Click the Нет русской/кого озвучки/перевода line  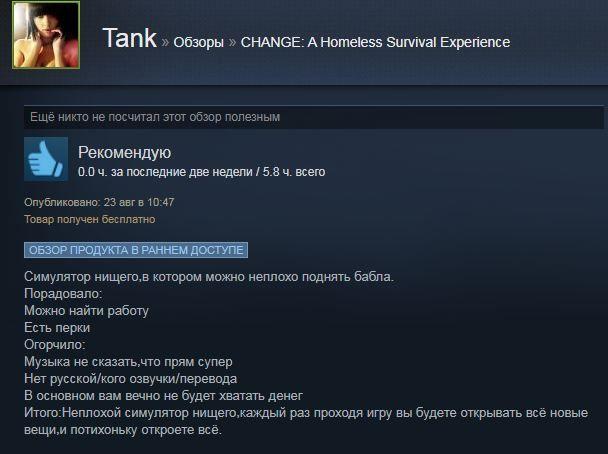tap(131, 379)
